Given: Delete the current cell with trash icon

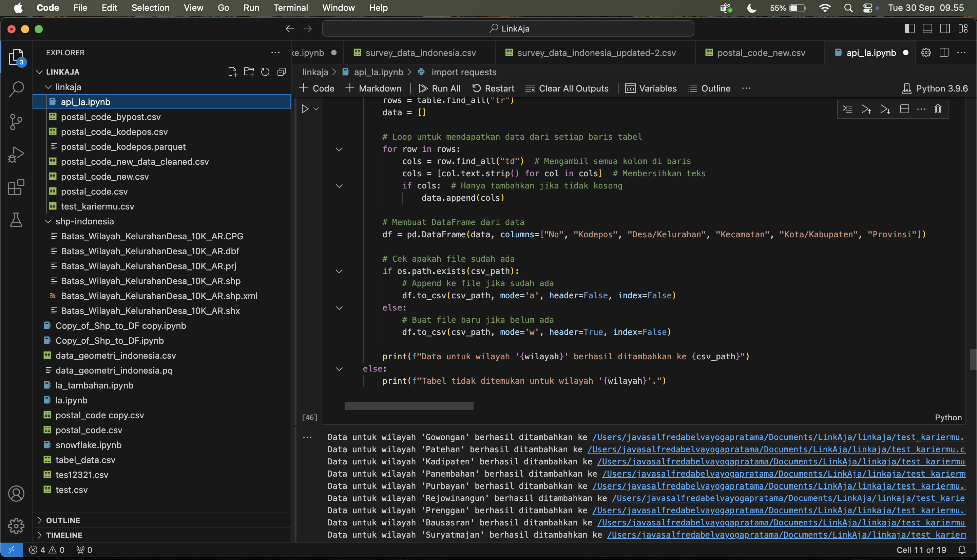Looking at the screenshot, I should pos(938,109).
